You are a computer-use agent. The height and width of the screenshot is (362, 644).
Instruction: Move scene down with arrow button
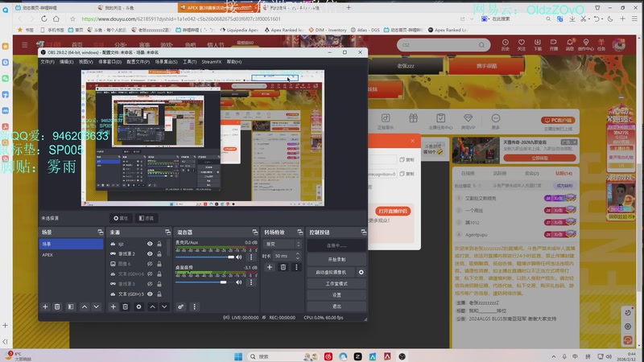coord(96,306)
